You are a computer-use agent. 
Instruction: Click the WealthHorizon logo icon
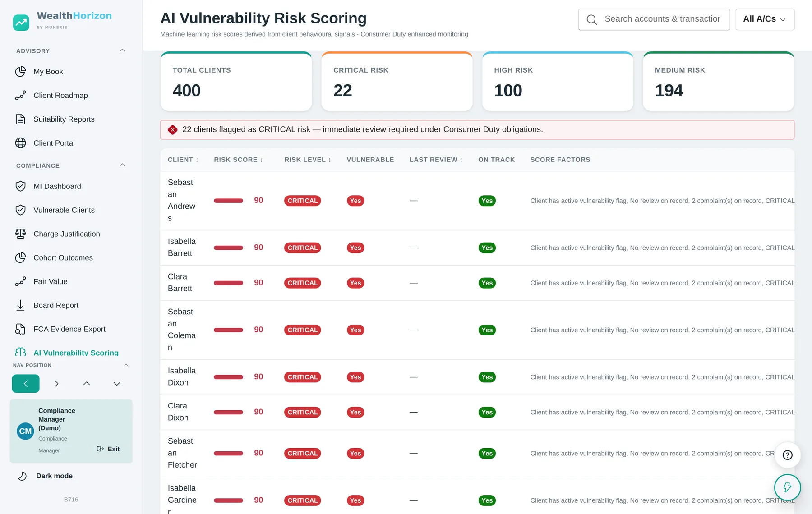pos(21,23)
